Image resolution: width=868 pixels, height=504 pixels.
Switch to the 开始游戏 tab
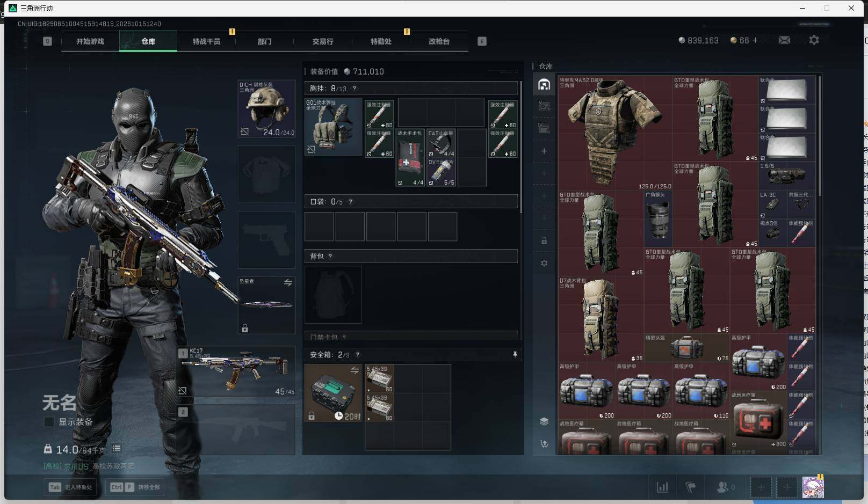pyautogui.click(x=90, y=41)
